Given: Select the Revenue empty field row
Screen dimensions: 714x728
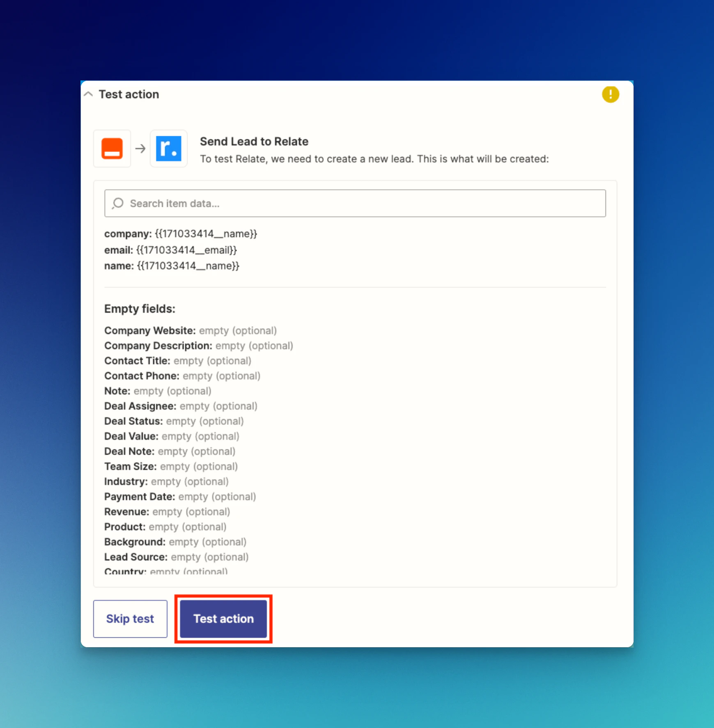Looking at the screenshot, I should [167, 512].
